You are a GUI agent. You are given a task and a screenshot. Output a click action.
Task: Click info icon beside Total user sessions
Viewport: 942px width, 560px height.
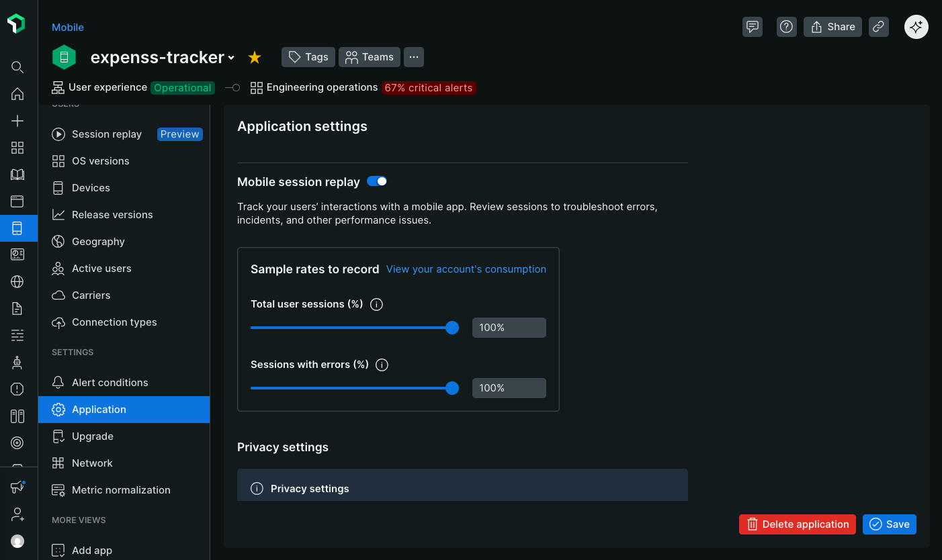(x=377, y=304)
